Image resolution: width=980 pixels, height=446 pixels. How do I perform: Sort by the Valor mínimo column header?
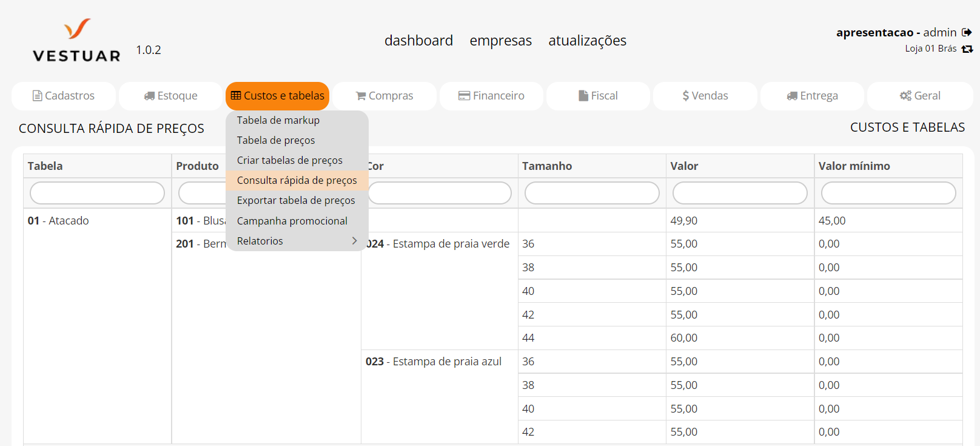888,166
